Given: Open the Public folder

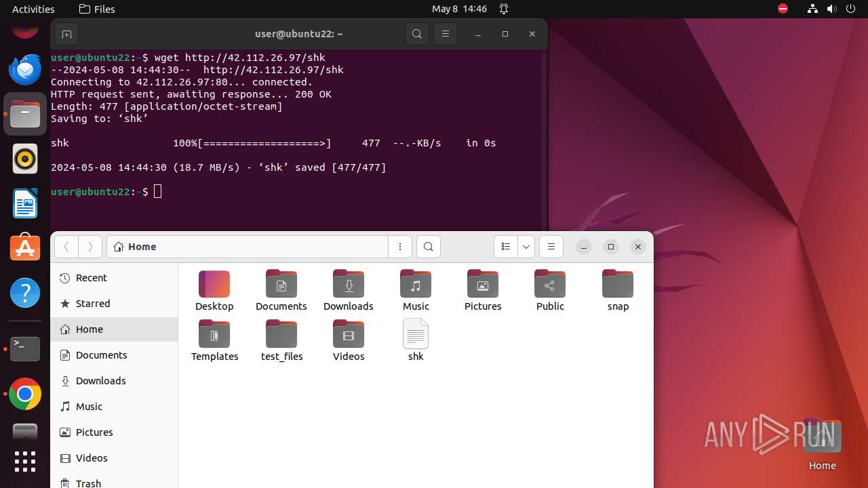Looking at the screenshot, I should click(550, 291).
